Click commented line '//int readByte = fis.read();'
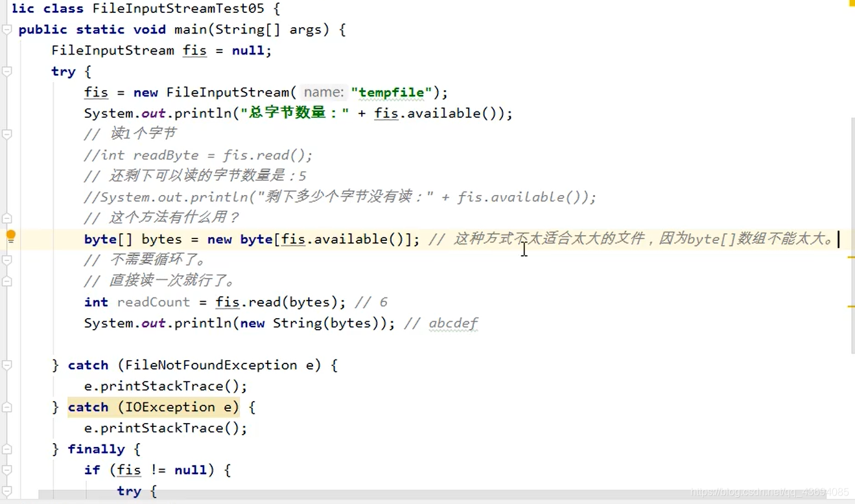 pyautogui.click(x=198, y=155)
